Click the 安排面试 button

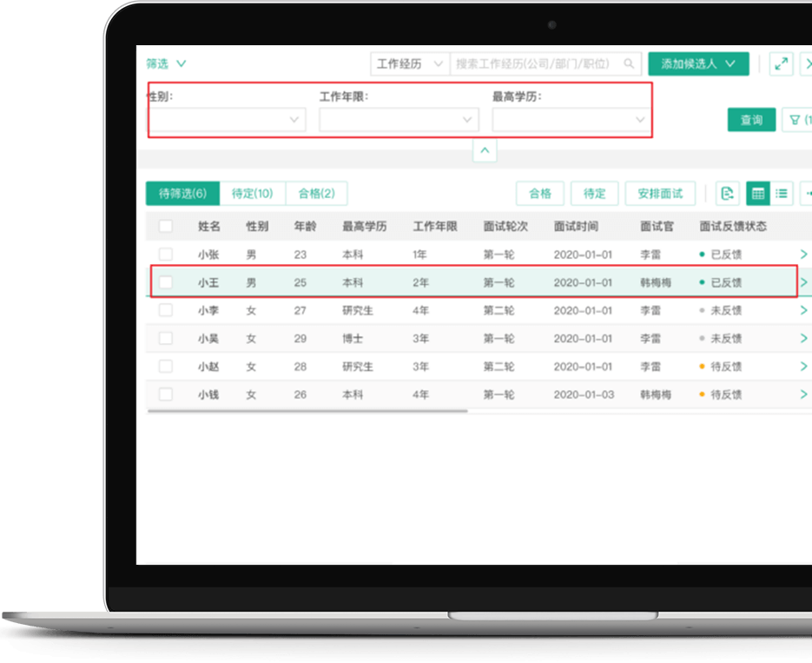point(660,194)
